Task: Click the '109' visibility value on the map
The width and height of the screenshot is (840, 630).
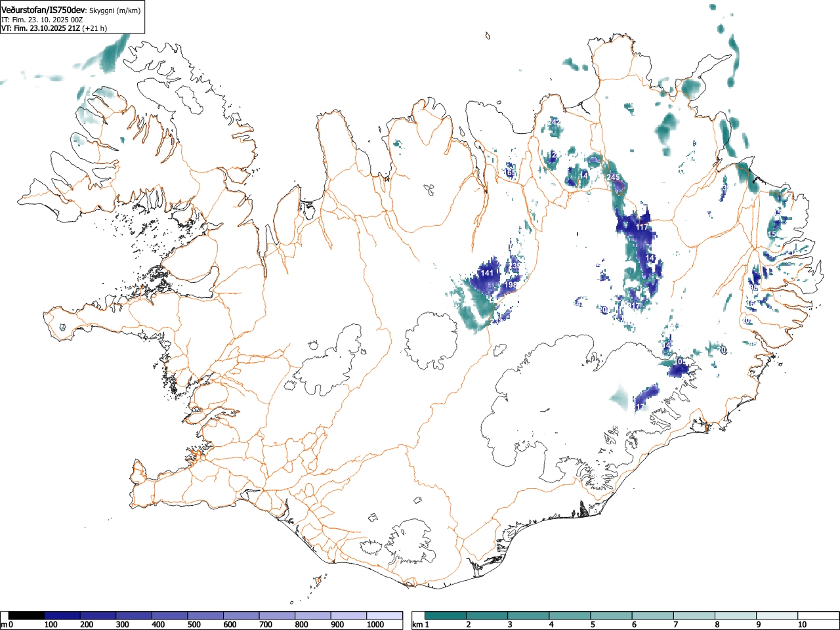Action: pos(681,362)
